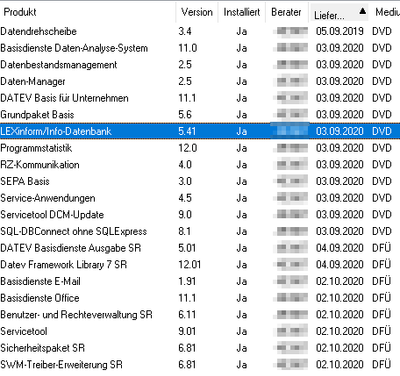Click the Ja cell for SEPA Basis
The width and height of the screenshot is (400, 376).
click(242, 181)
